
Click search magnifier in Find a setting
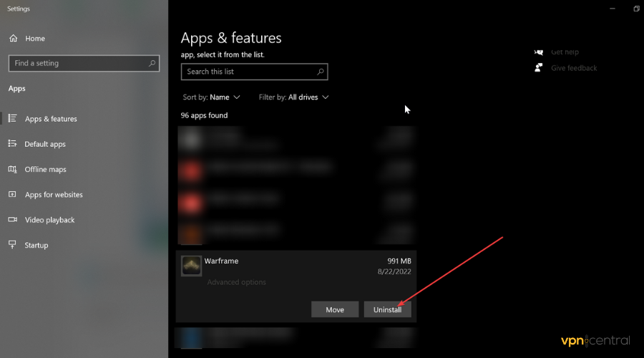152,63
